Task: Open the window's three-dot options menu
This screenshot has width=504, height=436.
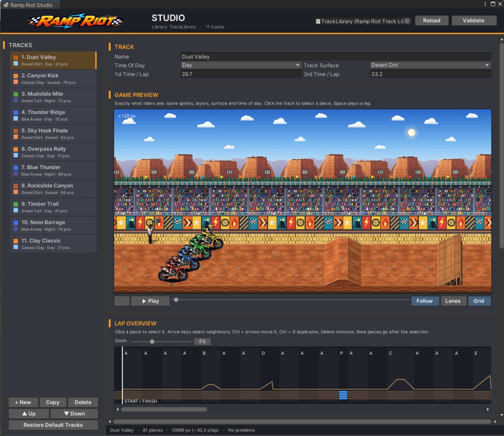Action: pos(485,4)
